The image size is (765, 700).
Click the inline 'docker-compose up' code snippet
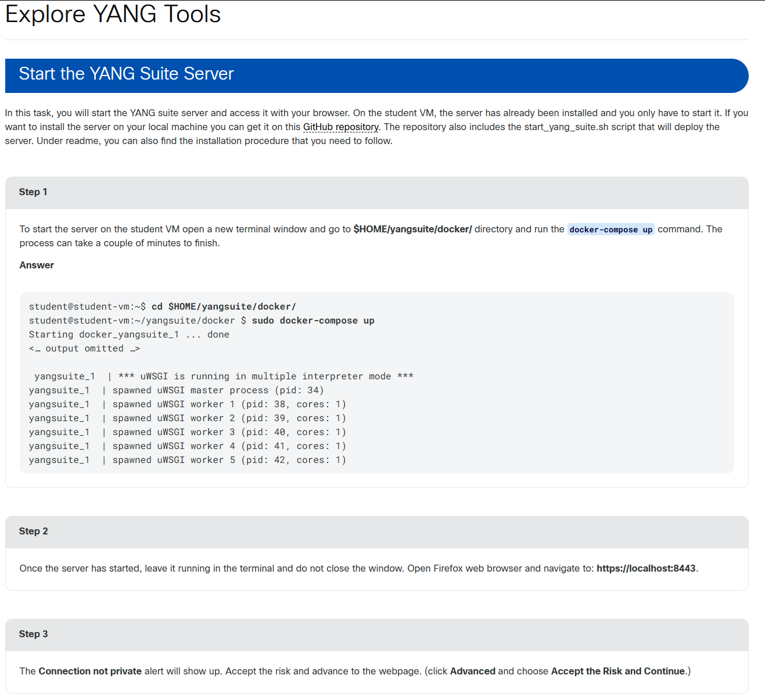pyautogui.click(x=611, y=229)
